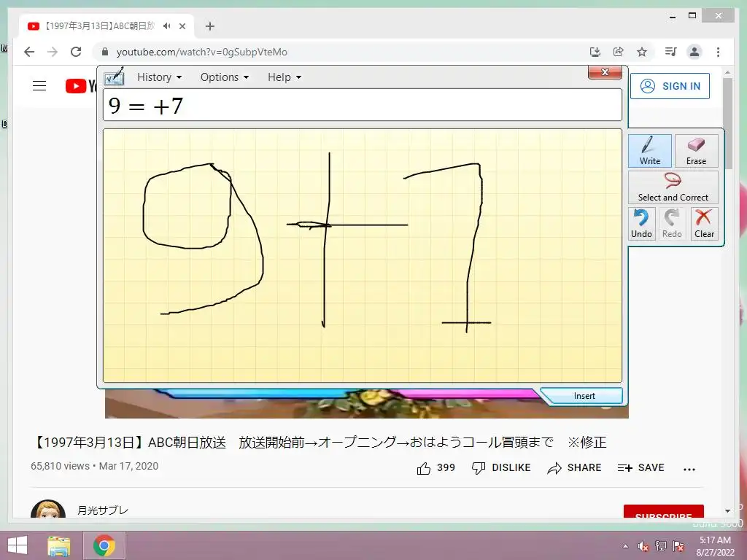Open more actions three-dot menu under video

click(x=689, y=469)
